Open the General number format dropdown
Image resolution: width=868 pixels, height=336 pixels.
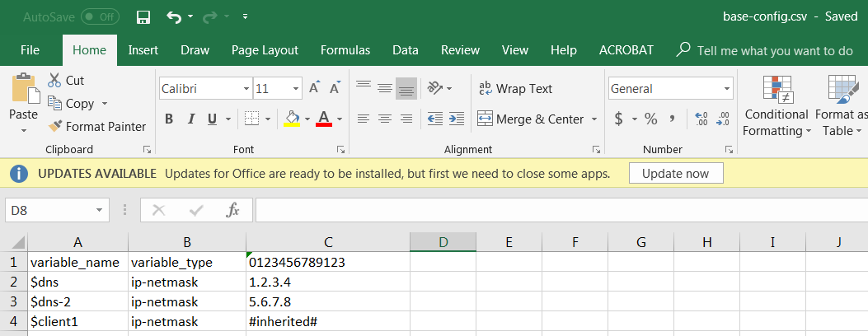[x=726, y=88]
